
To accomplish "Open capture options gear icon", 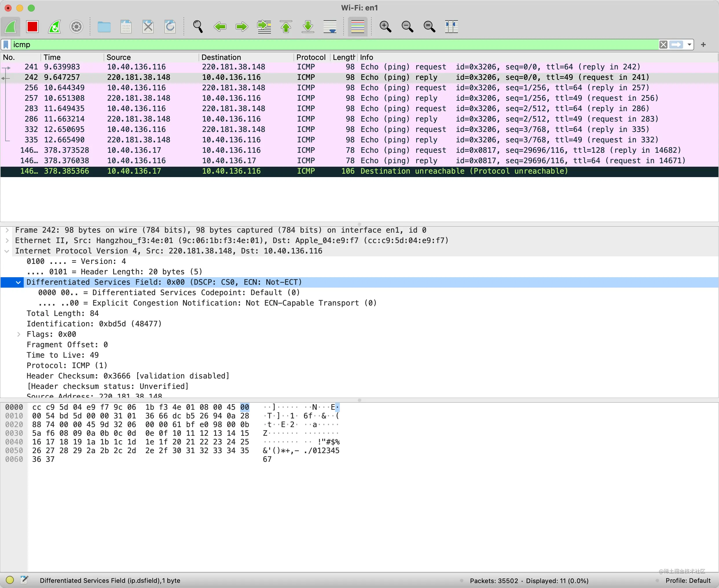I will click(x=76, y=26).
